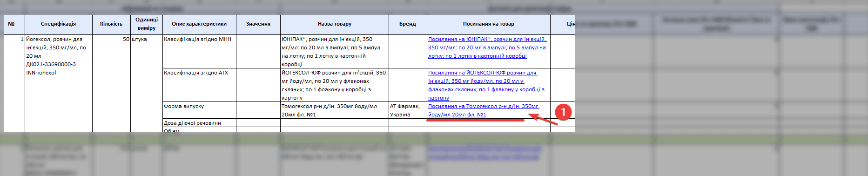Screen dimensions: 868x176
Task: Open the ЮНІПАК product link
Action: (x=487, y=47)
